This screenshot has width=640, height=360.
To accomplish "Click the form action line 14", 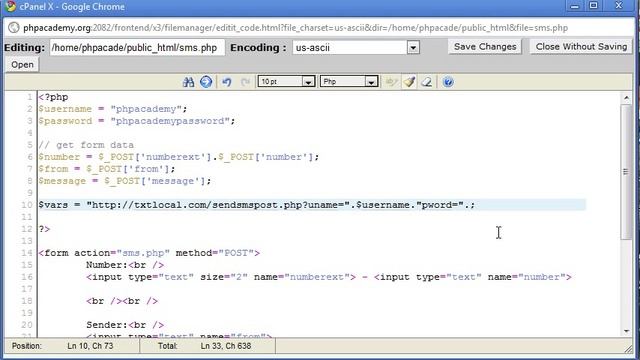I will coord(149,253).
